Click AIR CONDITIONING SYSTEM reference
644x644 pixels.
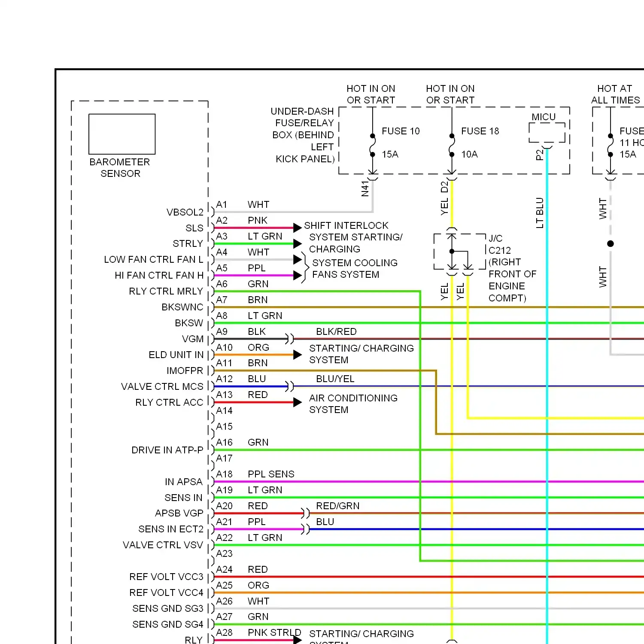click(x=353, y=404)
